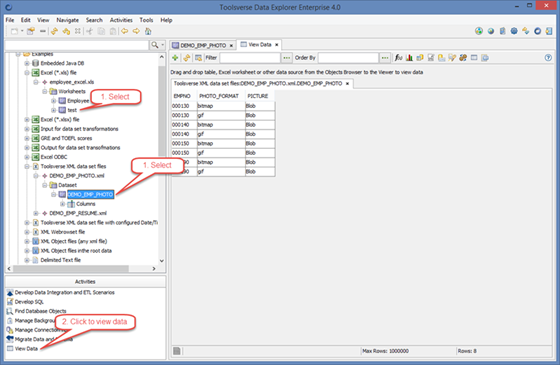Click the Paste clipboard icon
The height and width of the screenshot is (365, 560).
click(x=113, y=31)
